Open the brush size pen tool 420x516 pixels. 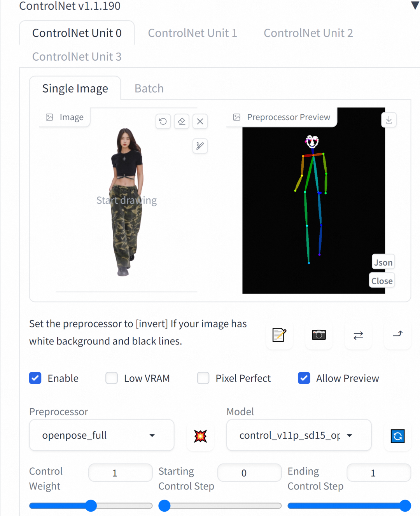pyautogui.click(x=200, y=146)
